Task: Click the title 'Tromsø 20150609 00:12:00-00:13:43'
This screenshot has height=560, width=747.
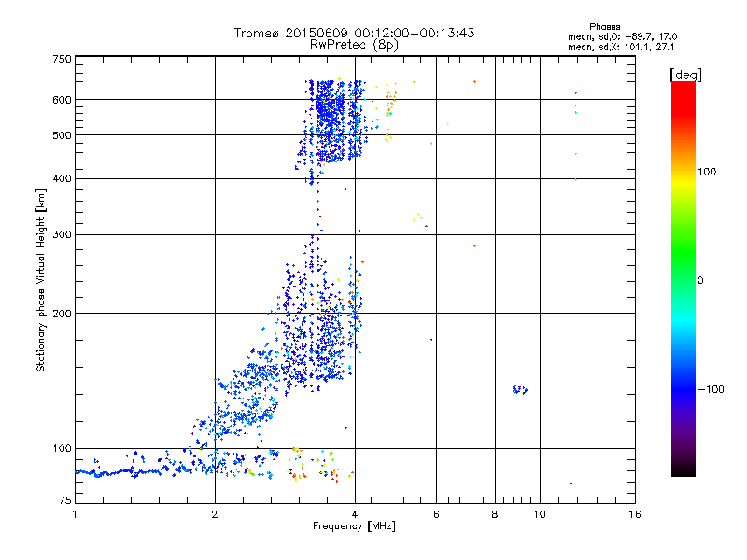Action: (x=354, y=33)
